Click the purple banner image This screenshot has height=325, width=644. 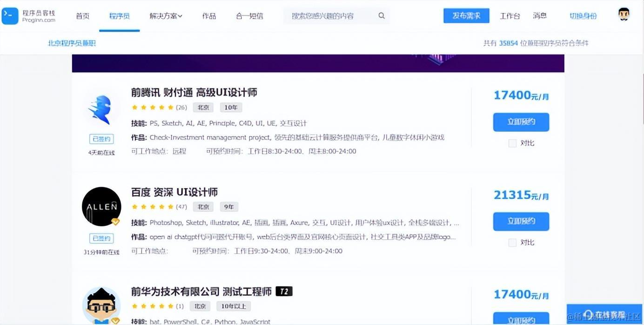coord(318,63)
